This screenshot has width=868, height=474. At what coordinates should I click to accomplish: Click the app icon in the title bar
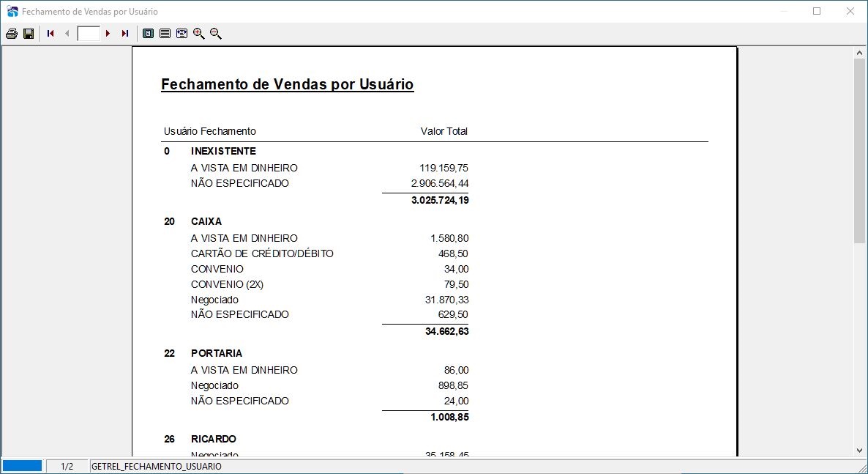(12, 11)
